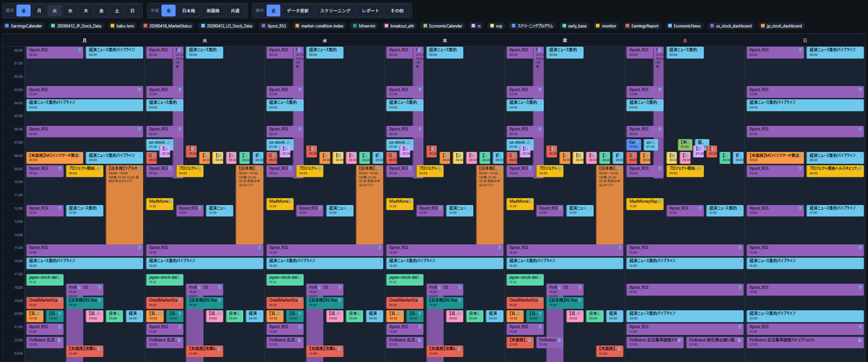Screen dimensions: 868x362
Task: Filter schedule to 水 using the day button
Action: (70, 12)
